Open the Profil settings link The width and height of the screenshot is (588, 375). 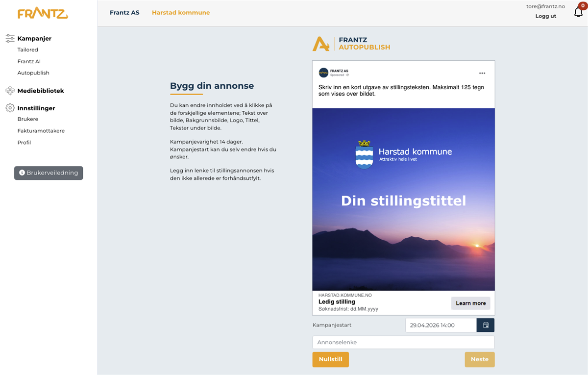pyautogui.click(x=24, y=142)
